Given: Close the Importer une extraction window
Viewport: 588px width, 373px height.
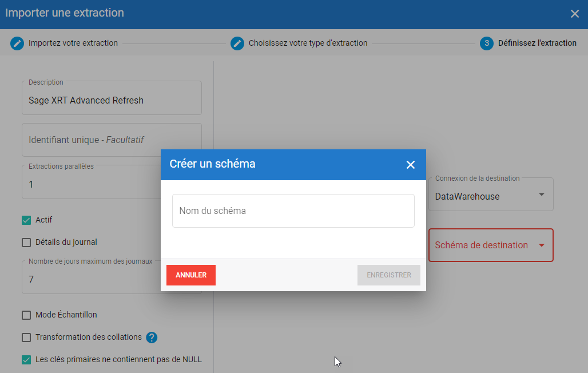Looking at the screenshot, I should pyautogui.click(x=575, y=14).
